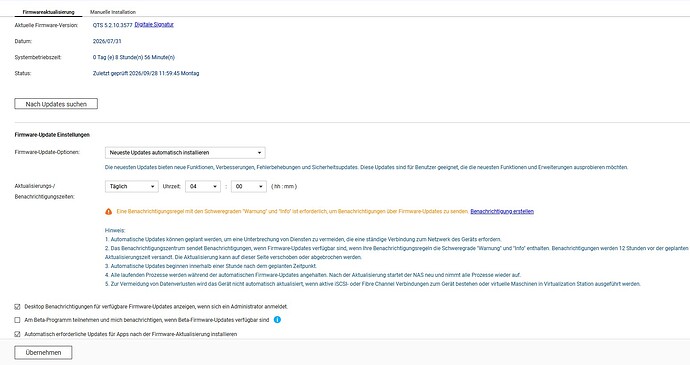Click the Übernehmen button
Image resolution: width=690 pixels, height=365 pixels.
tap(43, 353)
